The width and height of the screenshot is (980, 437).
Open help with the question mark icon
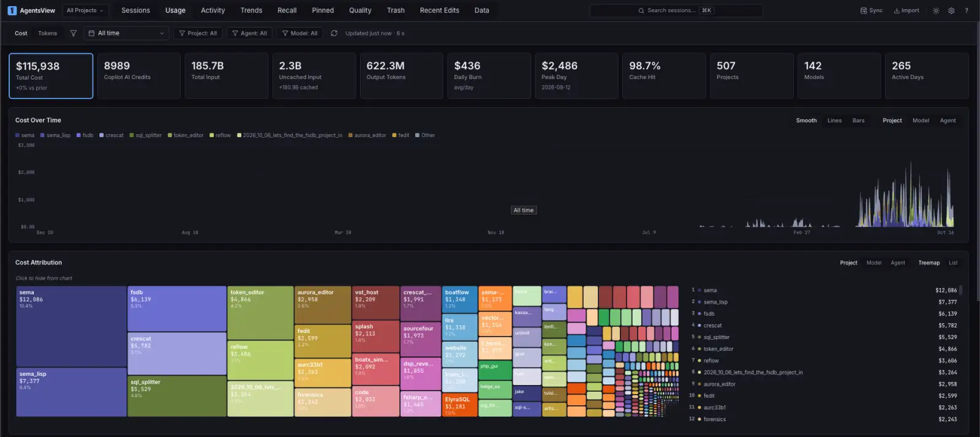coord(967,10)
